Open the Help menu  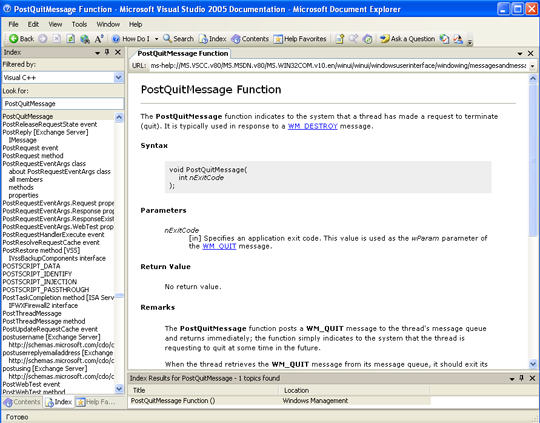[x=135, y=24]
